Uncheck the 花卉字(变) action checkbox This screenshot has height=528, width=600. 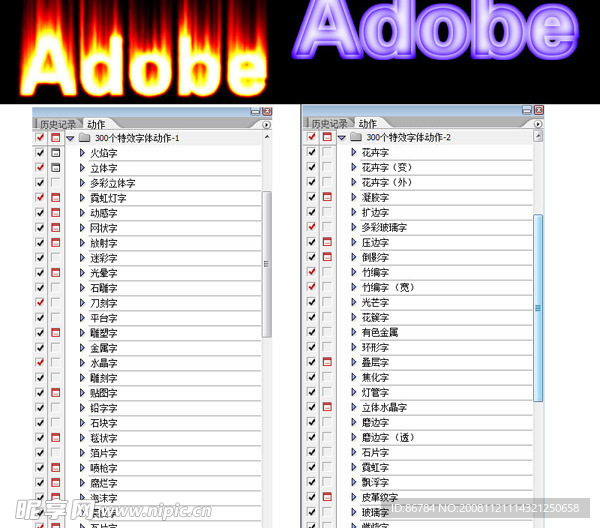(x=311, y=167)
